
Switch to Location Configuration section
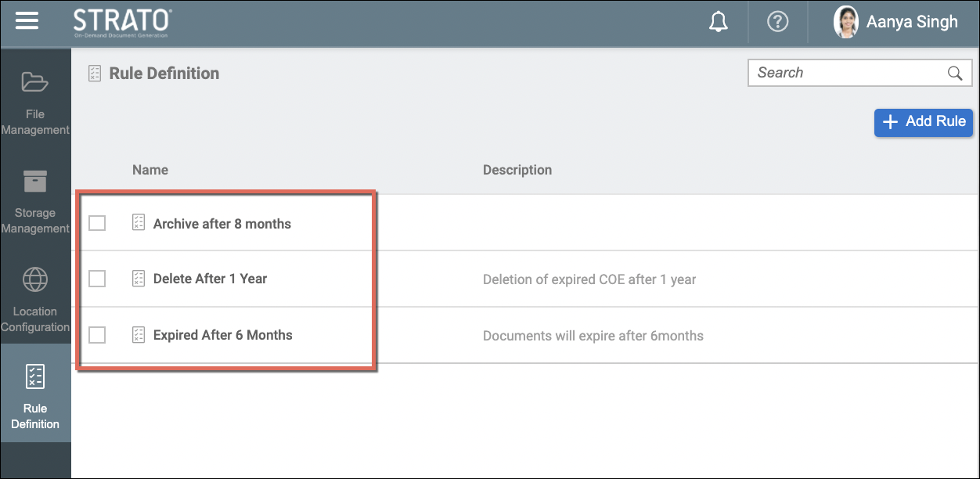(x=35, y=300)
